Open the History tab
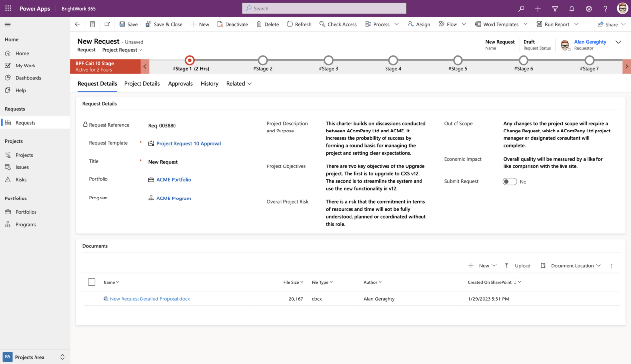This screenshot has width=631, height=364. 209,83
